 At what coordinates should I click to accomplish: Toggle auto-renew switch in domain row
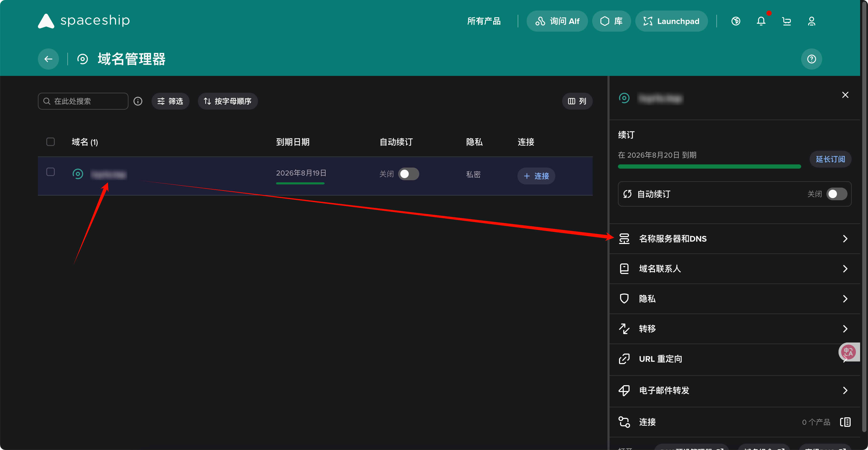(408, 174)
